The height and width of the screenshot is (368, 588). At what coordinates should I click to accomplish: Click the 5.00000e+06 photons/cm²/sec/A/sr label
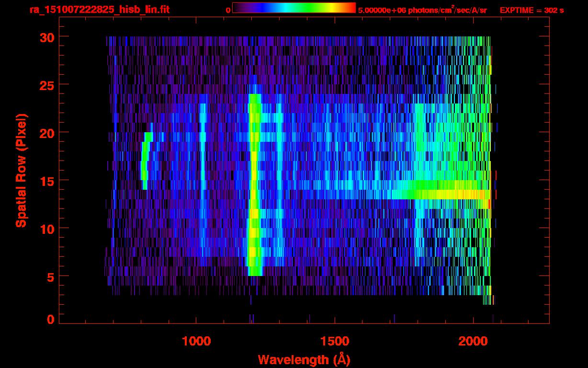pos(422,10)
